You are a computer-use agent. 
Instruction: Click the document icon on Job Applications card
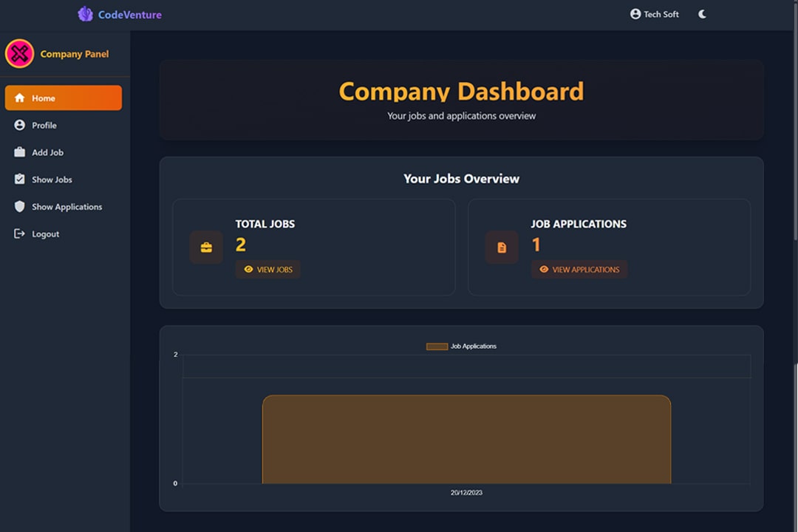[x=502, y=248]
